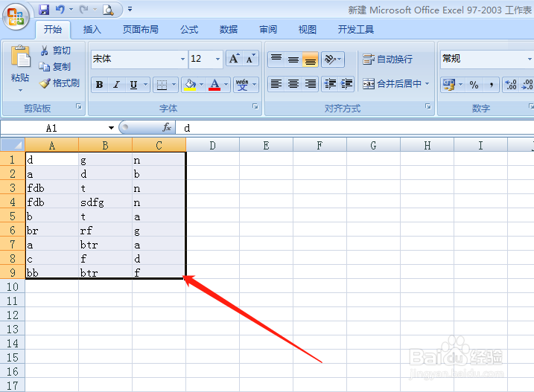
Task: Switch to the 页面布局 tab
Action: point(140,30)
